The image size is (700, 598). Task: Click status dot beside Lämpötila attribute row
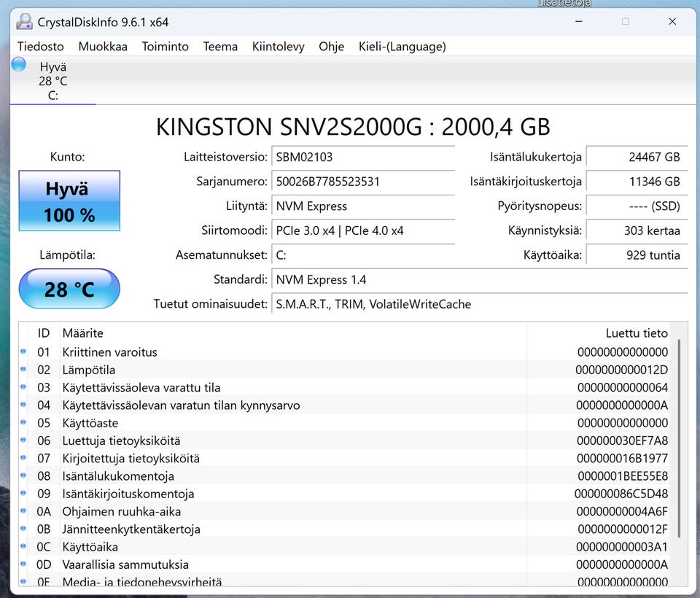point(23,370)
